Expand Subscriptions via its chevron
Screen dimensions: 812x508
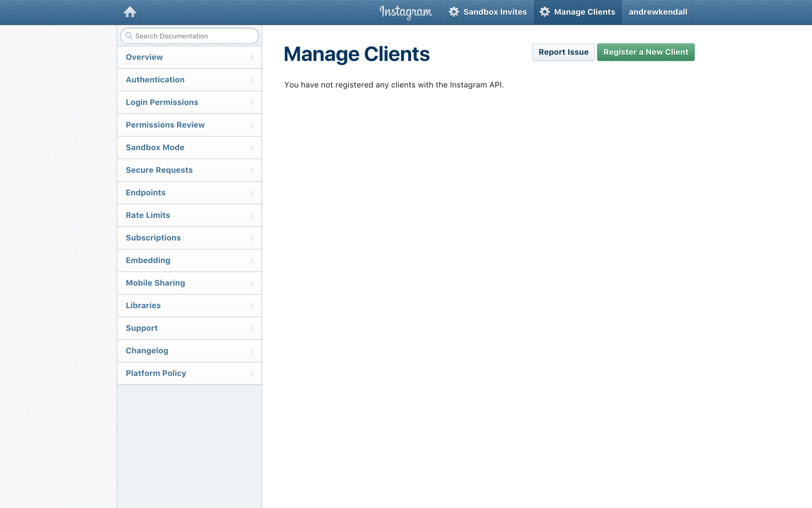click(252, 238)
